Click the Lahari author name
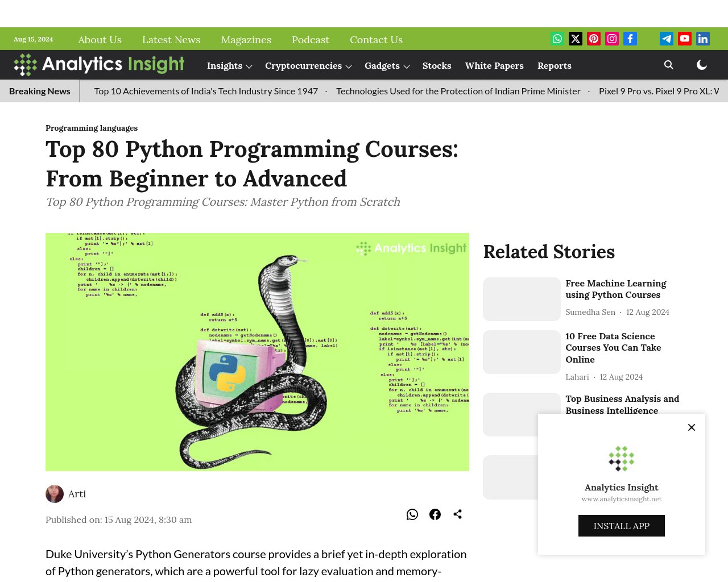The image size is (728, 582). [x=577, y=377]
